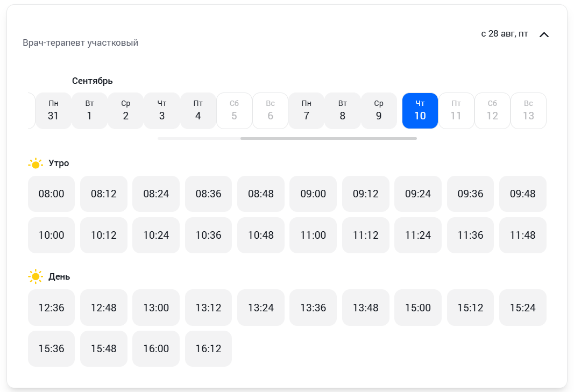Screen dimensions: 574x392
Task: Select Sunday 6 in the date strip
Action: [x=270, y=111]
